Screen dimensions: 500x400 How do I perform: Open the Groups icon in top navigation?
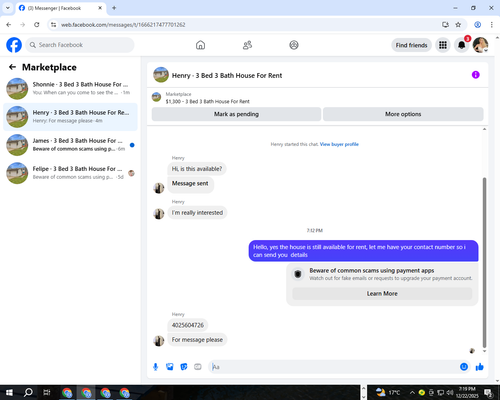(x=294, y=45)
